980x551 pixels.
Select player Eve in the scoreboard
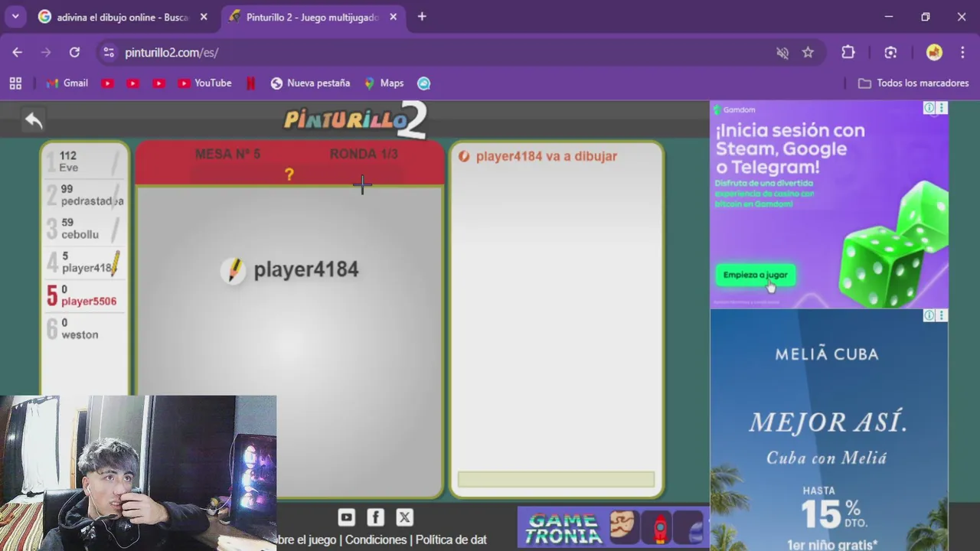(84, 161)
